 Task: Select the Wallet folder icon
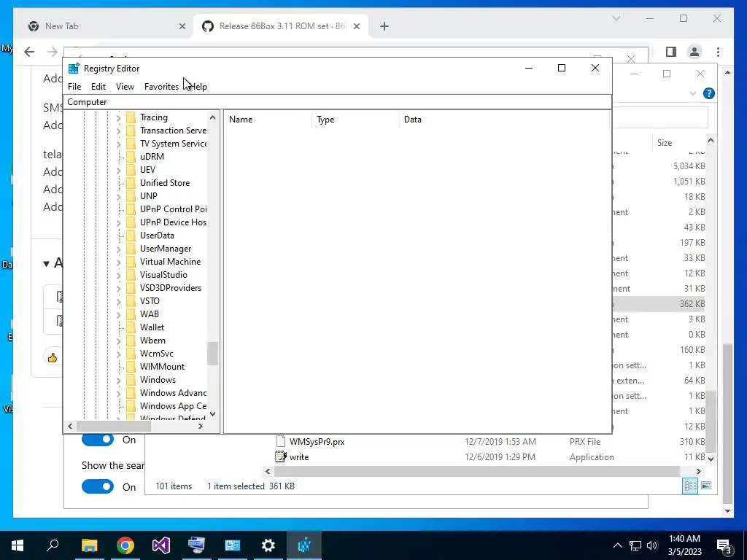(131, 327)
